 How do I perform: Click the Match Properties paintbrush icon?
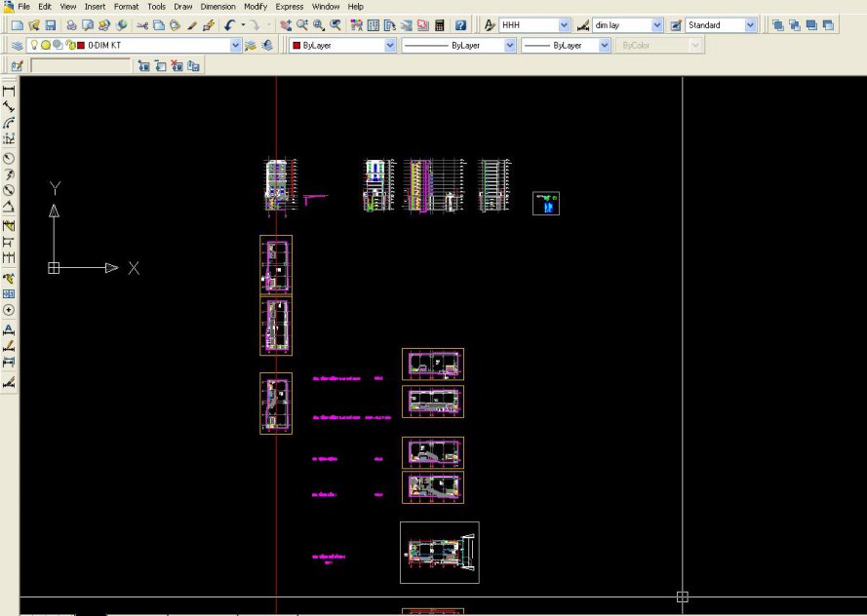(x=191, y=25)
